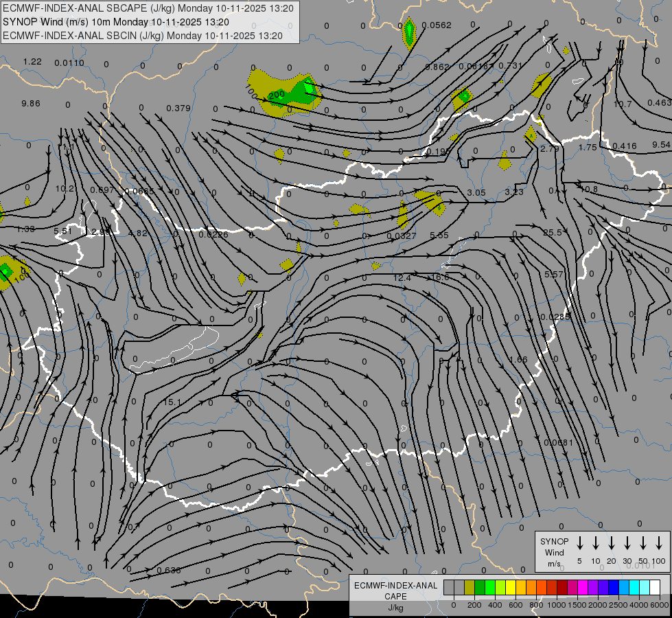Click the data value 0.416

click(x=625, y=146)
